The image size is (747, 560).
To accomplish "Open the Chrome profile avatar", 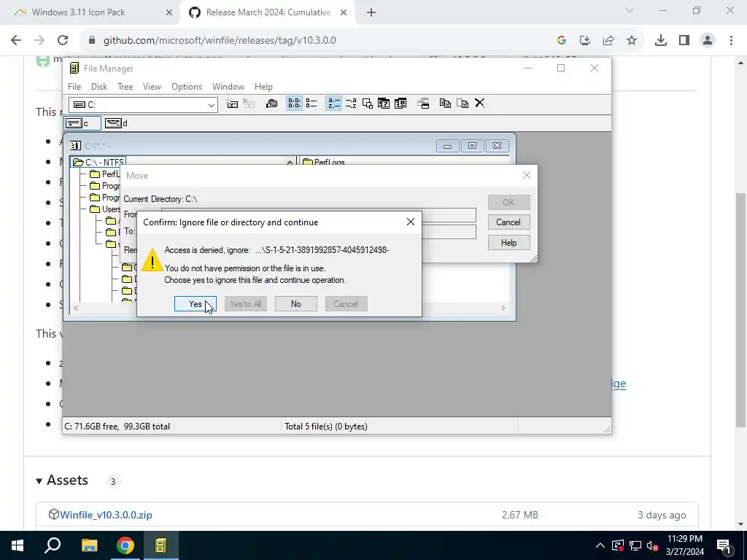I will tap(708, 41).
